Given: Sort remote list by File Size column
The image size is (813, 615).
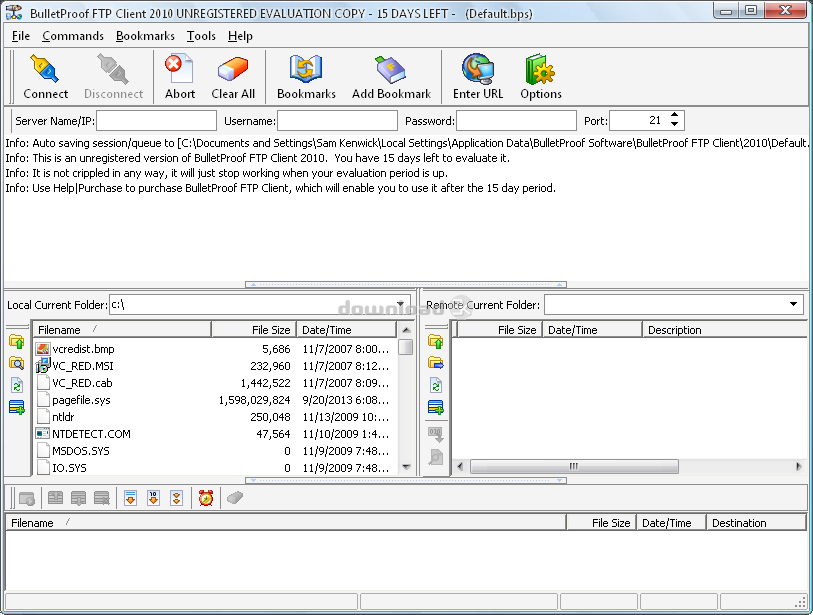Looking at the screenshot, I should [499, 330].
